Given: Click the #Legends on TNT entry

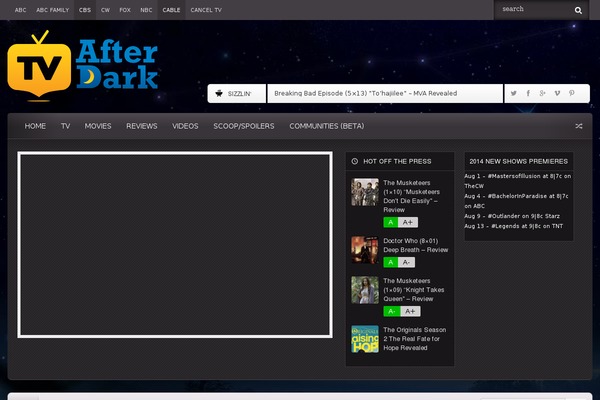Looking at the screenshot, I should click(x=514, y=226).
